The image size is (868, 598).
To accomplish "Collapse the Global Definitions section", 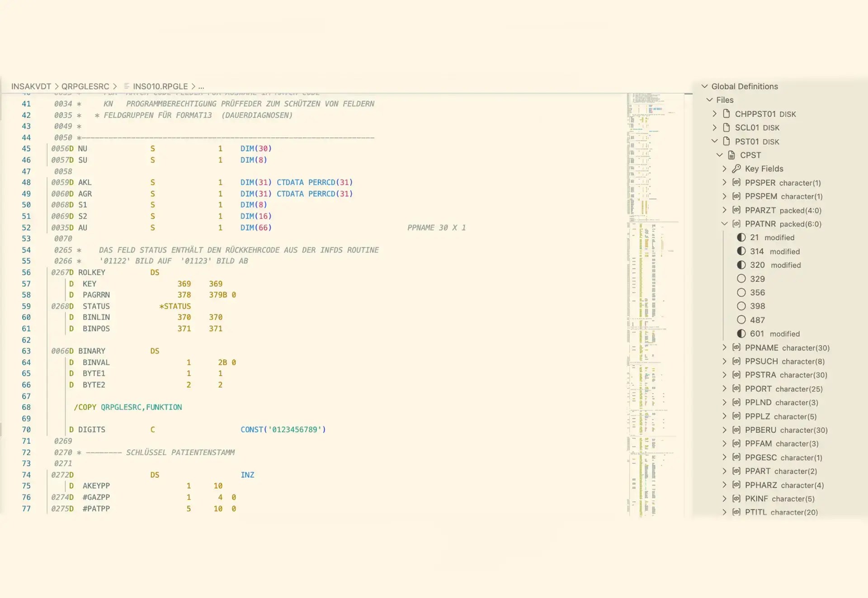I will 704,86.
